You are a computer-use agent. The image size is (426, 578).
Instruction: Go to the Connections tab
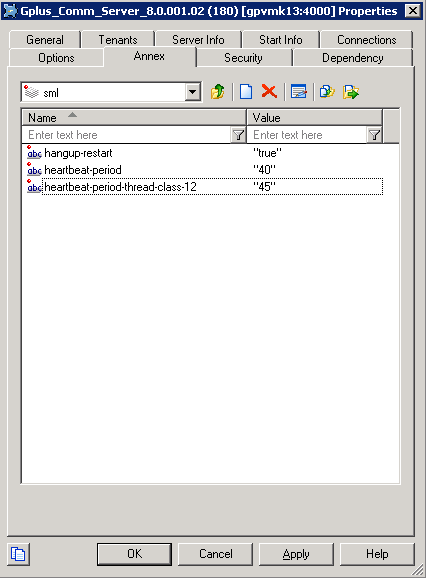tap(367, 39)
